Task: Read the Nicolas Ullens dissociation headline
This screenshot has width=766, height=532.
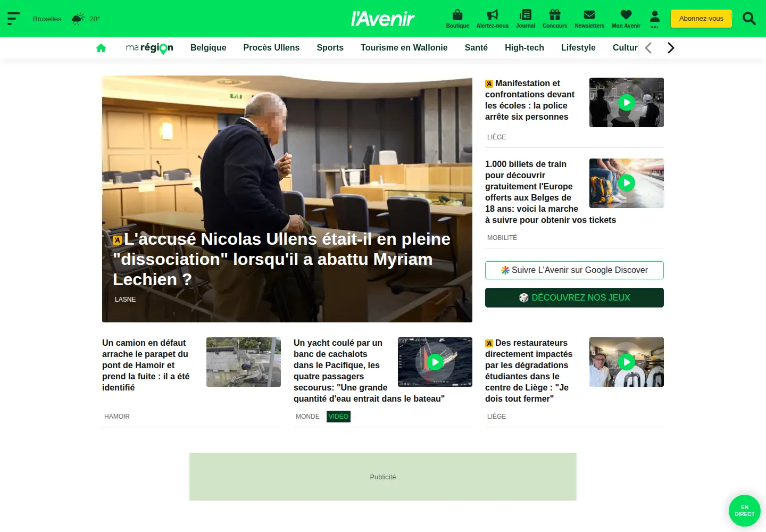Action: 282,259
